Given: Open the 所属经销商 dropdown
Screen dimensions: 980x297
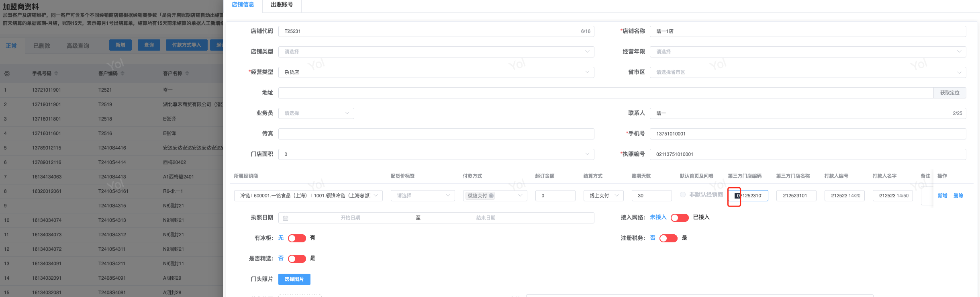Looking at the screenshot, I should (x=308, y=196).
